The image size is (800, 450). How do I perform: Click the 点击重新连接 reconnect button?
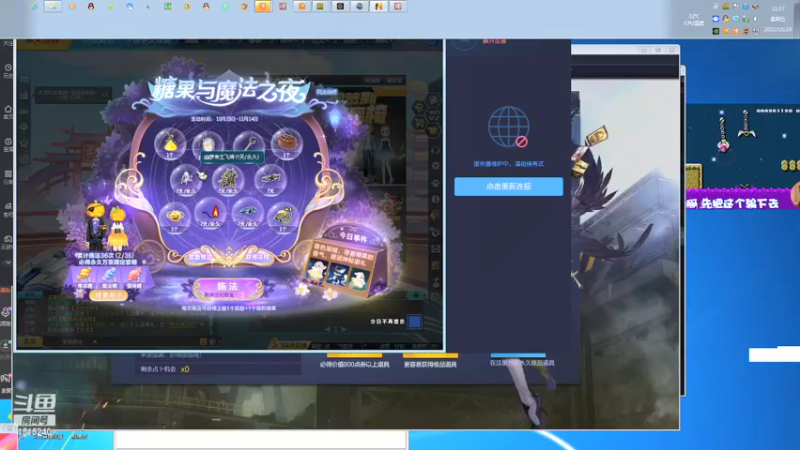tap(508, 186)
